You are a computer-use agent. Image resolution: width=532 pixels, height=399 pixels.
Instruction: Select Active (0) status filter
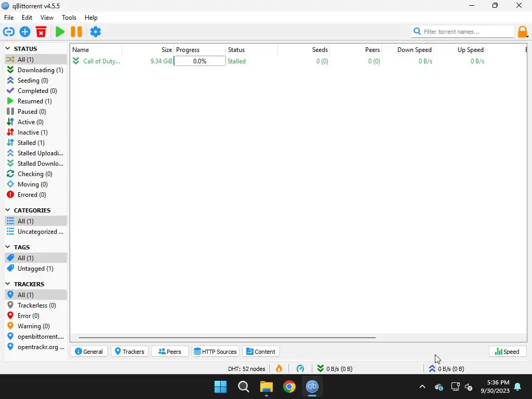(36, 122)
